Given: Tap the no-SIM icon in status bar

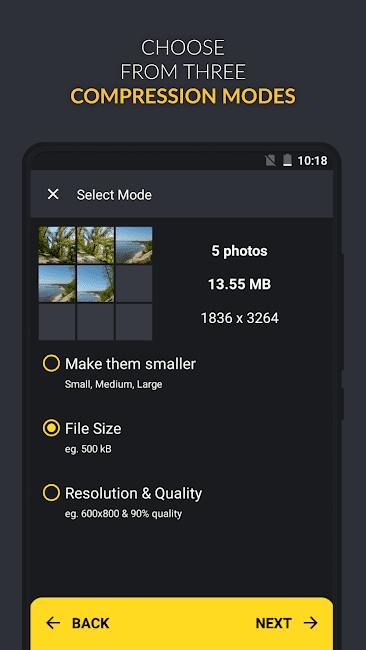Looking at the screenshot, I should coord(270,160).
